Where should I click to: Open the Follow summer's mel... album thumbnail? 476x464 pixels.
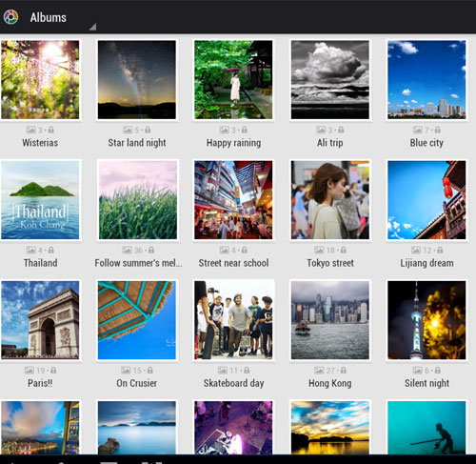(138, 200)
